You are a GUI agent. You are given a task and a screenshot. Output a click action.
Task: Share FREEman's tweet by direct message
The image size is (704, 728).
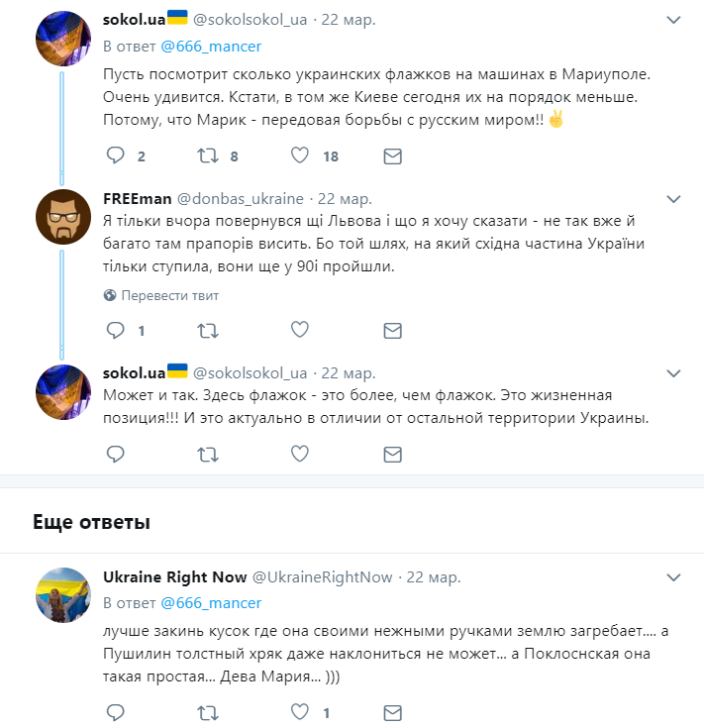click(x=393, y=331)
